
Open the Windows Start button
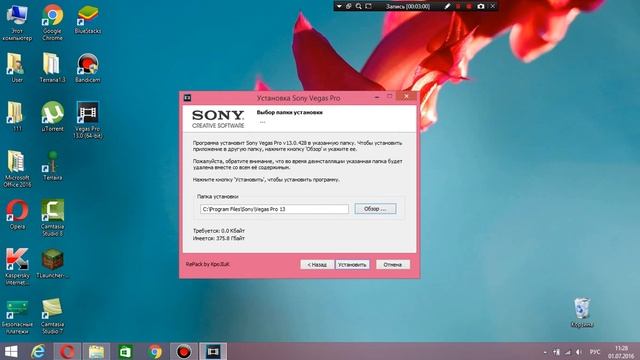11,351
